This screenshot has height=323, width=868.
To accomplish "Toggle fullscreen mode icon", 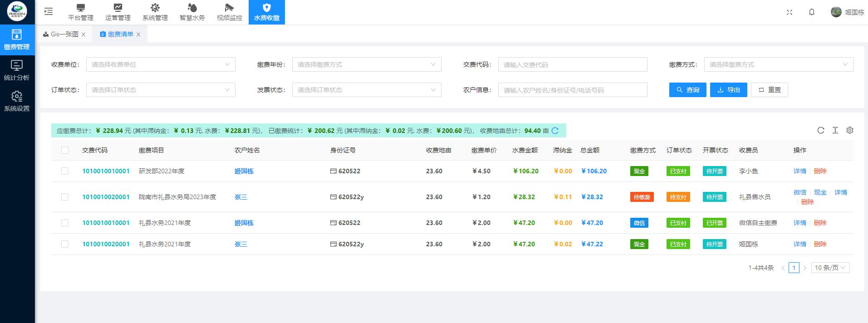I will click(790, 12).
